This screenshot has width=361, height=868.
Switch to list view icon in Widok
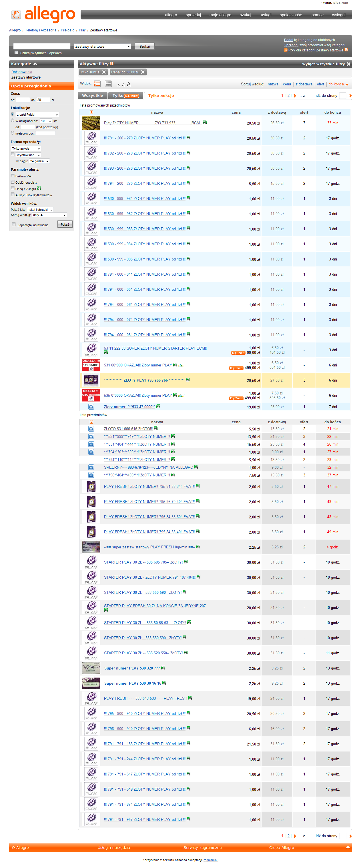97,84
